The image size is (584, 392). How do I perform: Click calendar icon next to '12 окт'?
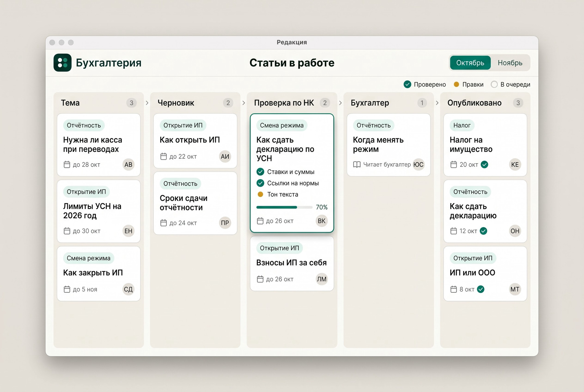454,231
